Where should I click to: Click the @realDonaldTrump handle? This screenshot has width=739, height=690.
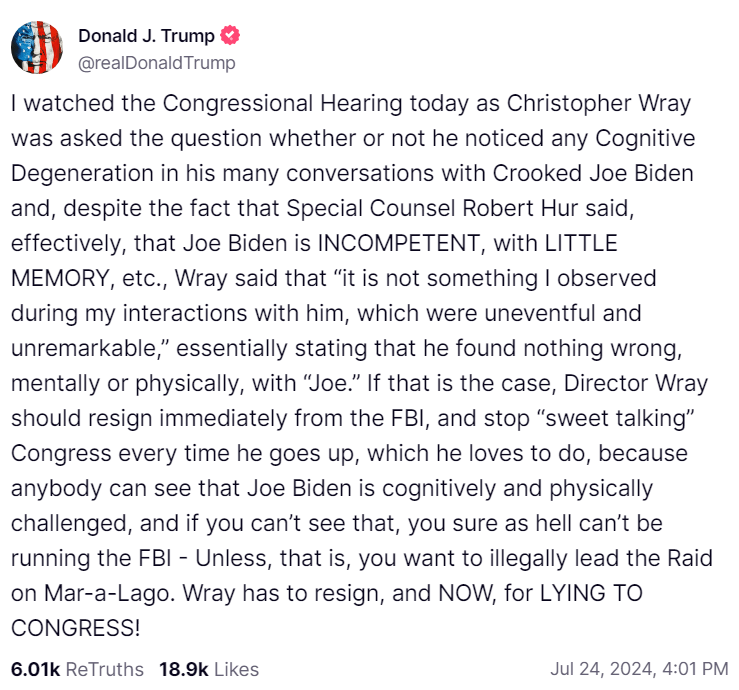point(157,63)
